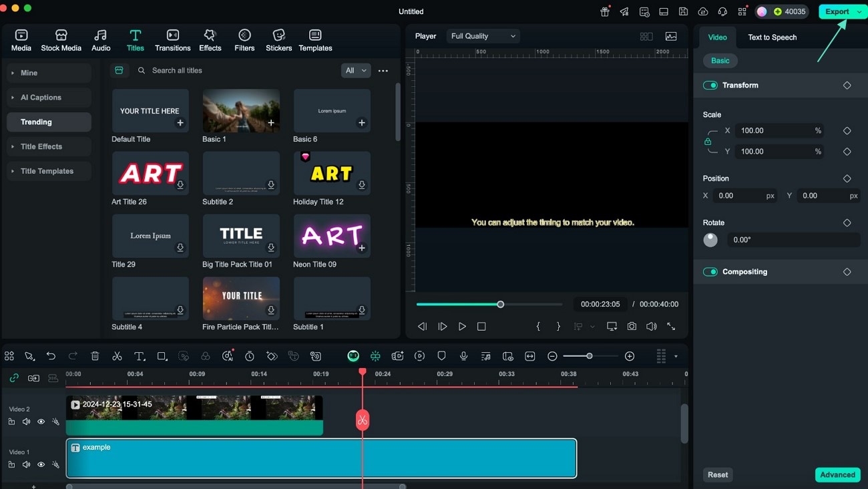The height and width of the screenshot is (489, 868).
Task: Add keyframe for Rotate
Action: click(847, 222)
